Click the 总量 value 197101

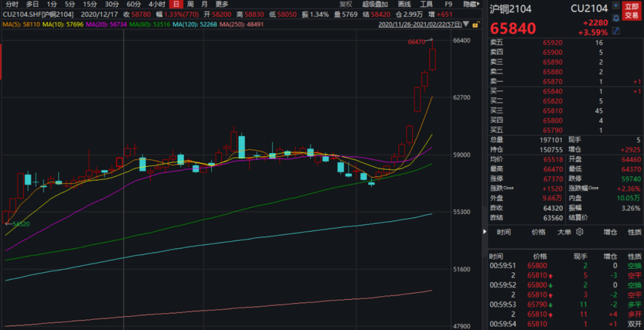coord(551,140)
